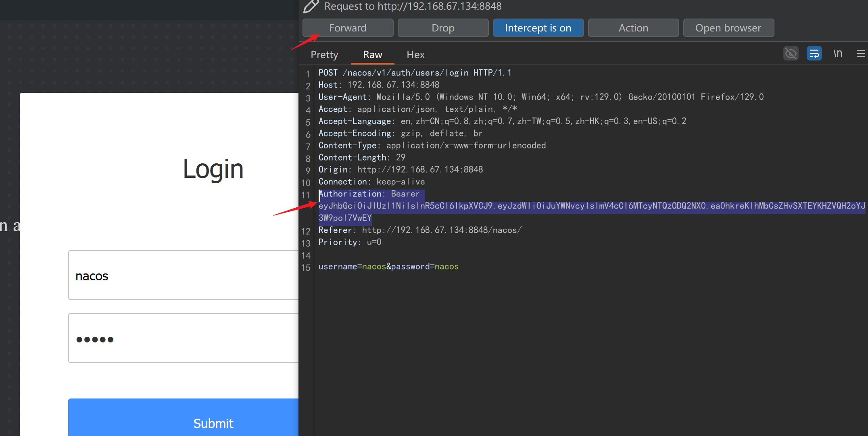
Task: Click the Content-Type header line
Action: point(432,145)
